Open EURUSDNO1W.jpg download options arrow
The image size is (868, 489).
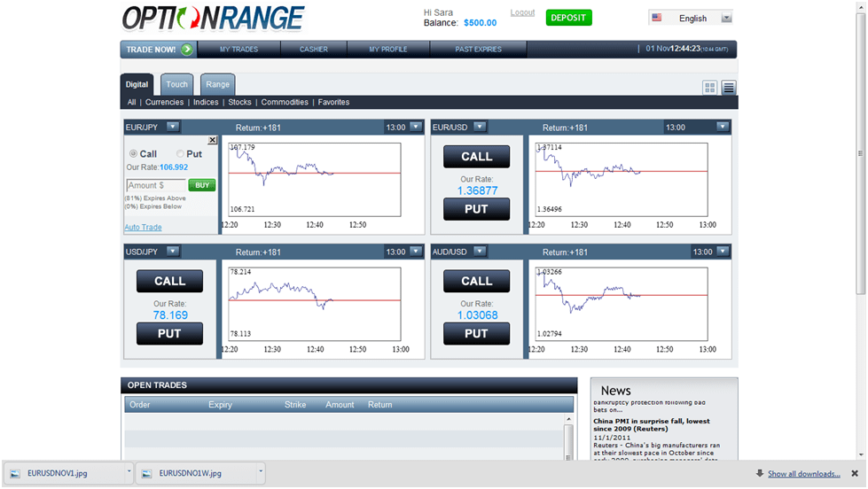tap(260, 472)
